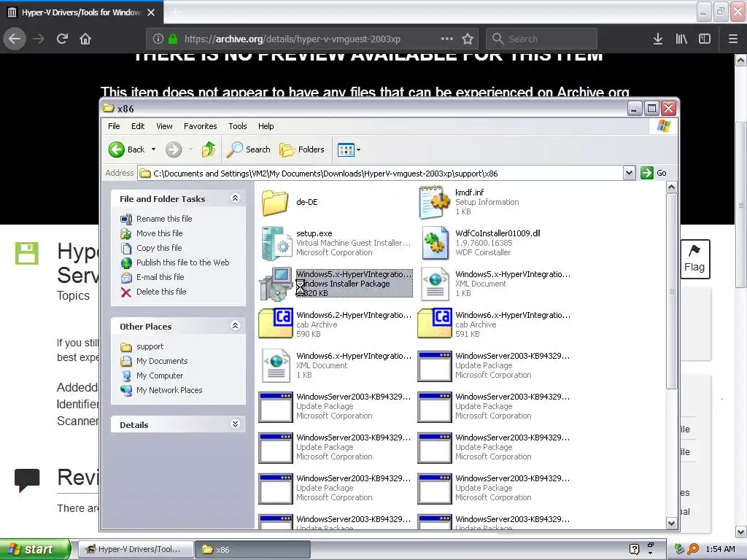Select Windows5.x-HyperVIntegration XML Document icon
Viewport: 747px width, 560px height.
435,284
